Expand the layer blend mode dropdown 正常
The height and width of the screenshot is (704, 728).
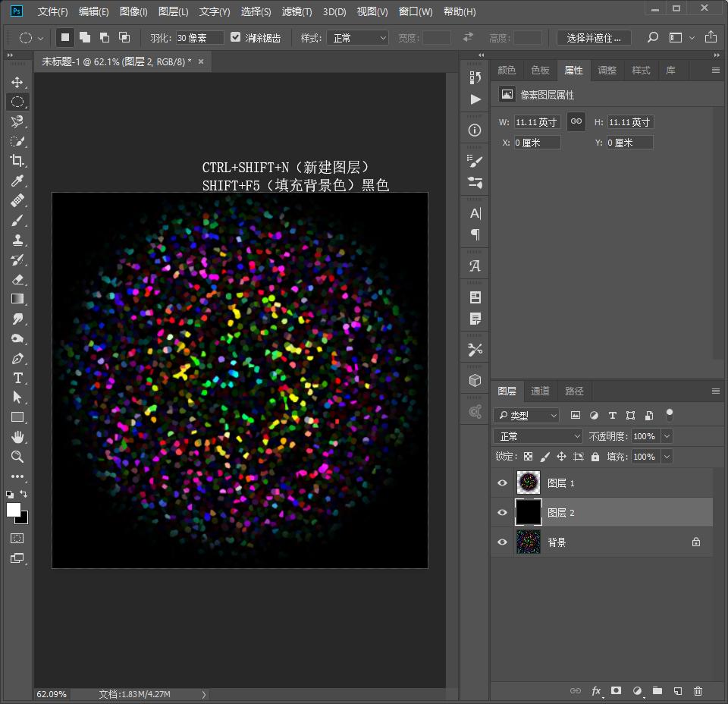pyautogui.click(x=538, y=436)
